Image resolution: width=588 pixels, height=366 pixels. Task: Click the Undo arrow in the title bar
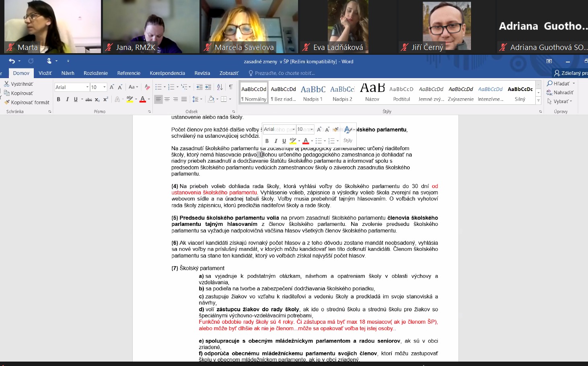pos(12,61)
